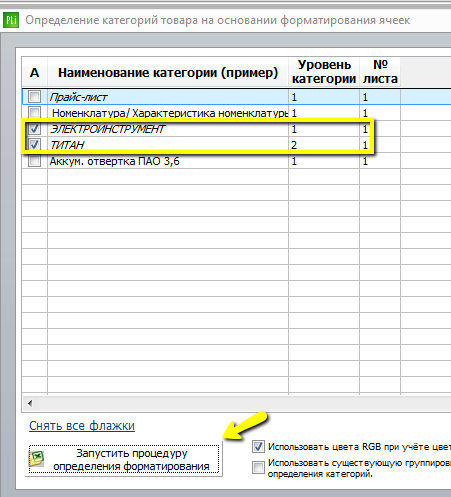Check the Прайс-лист row checkbox
451x497 pixels.
tap(35, 97)
